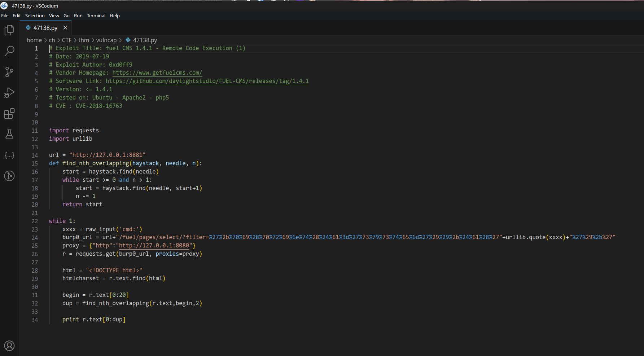The width and height of the screenshot is (644, 356).
Task: Open the Help menu
Action: [115, 16]
